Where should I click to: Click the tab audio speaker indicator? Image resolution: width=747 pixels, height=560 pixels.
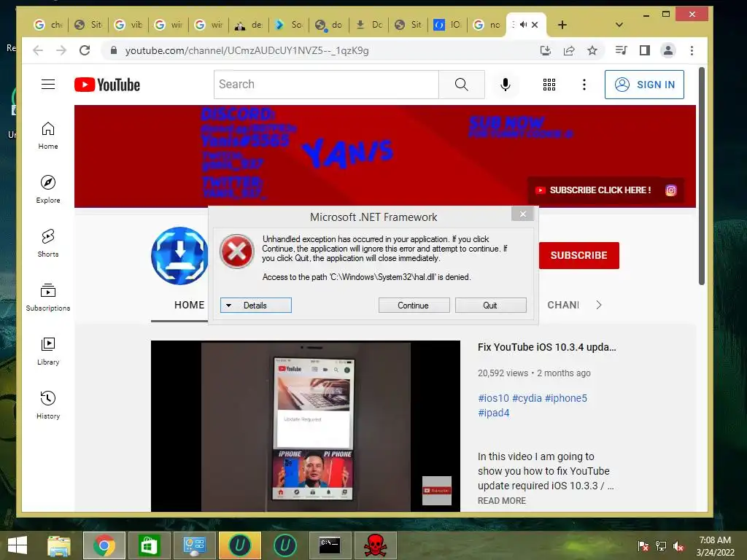(524, 25)
